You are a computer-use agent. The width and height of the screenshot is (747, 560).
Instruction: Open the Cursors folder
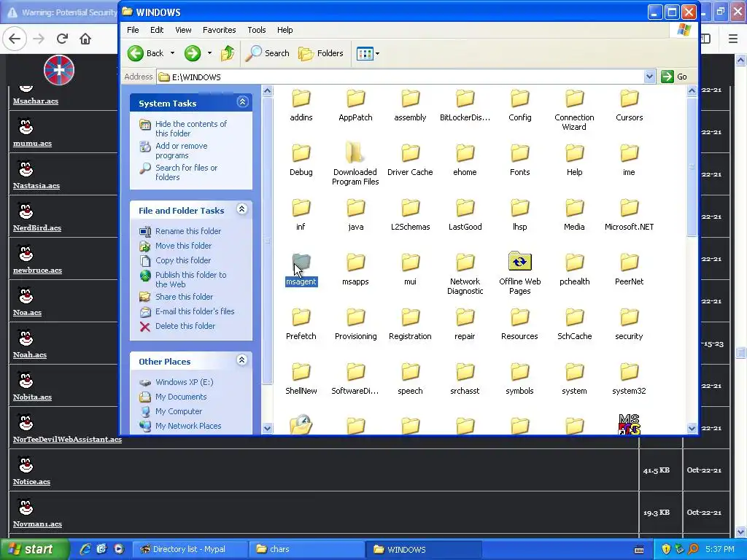(629, 106)
